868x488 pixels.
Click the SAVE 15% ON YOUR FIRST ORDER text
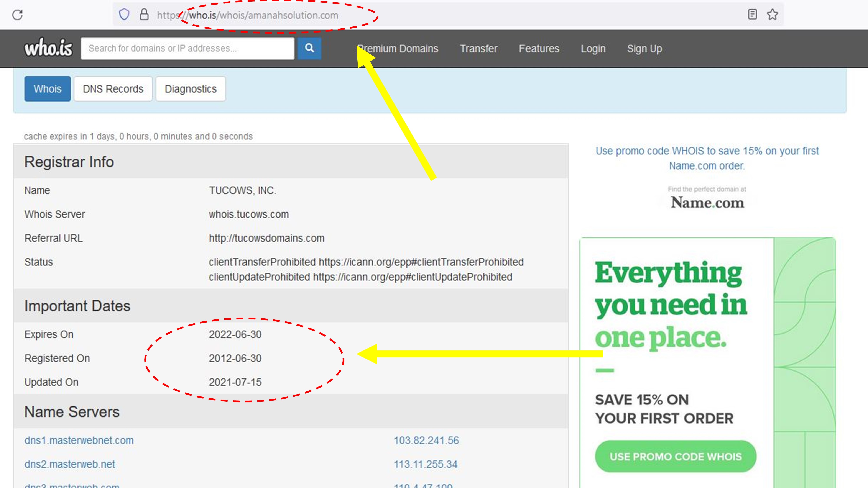coord(664,409)
